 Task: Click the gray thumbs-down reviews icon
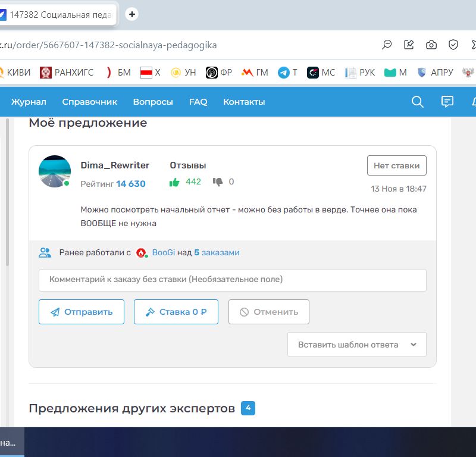point(218,182)
